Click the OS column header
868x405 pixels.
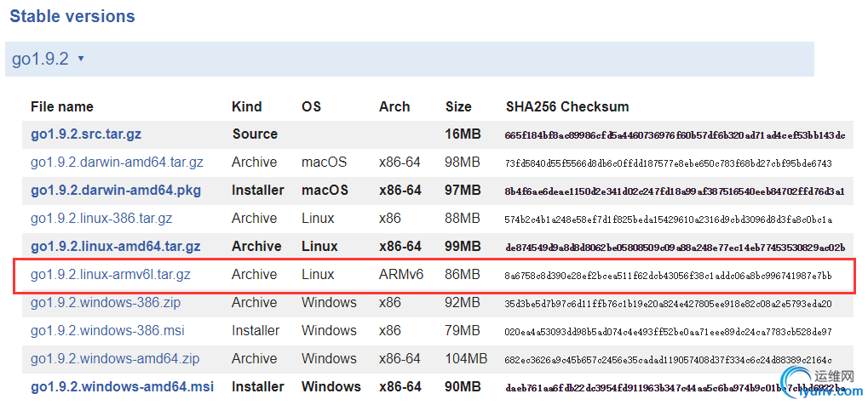pos(311,107)
